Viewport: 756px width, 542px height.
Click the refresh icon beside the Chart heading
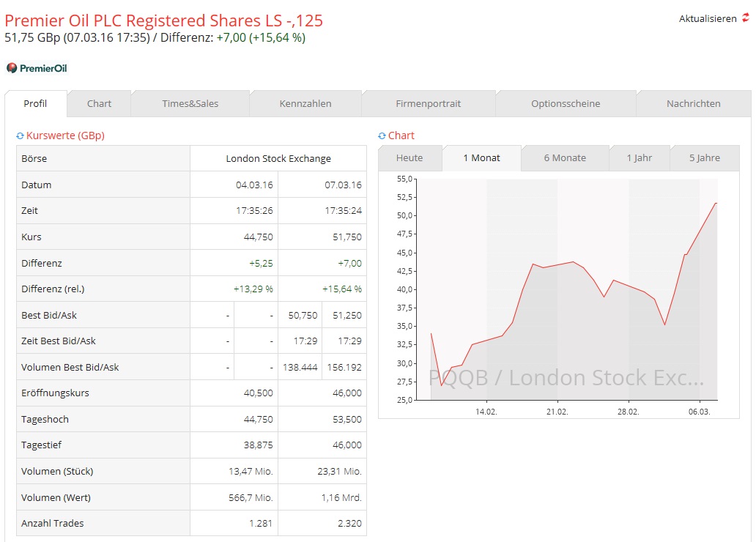pos(382,135)
